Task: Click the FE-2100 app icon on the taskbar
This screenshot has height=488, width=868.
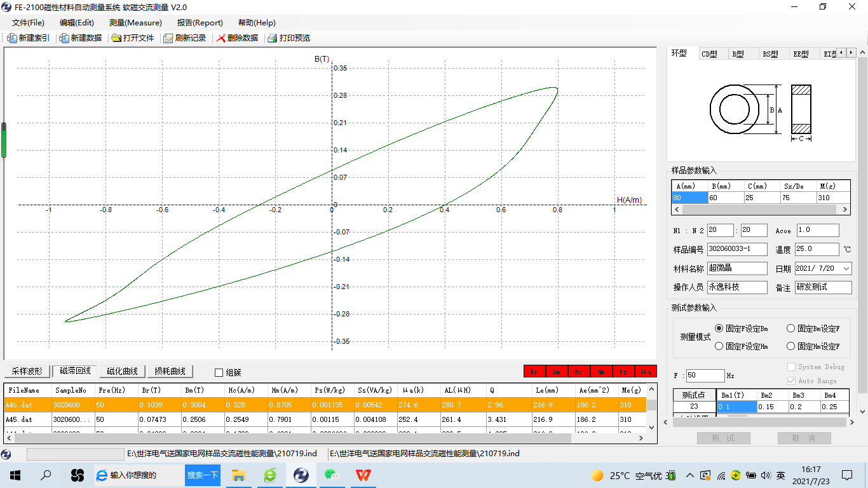Action: click(x=301, y=475)
